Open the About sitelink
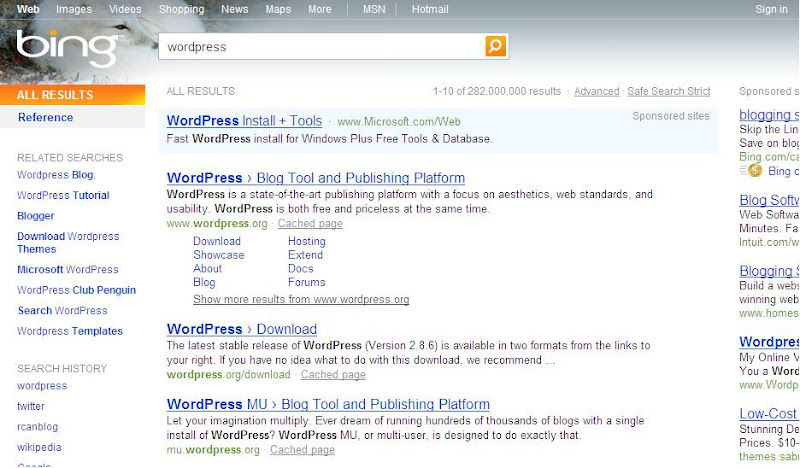 pos(207,268)
